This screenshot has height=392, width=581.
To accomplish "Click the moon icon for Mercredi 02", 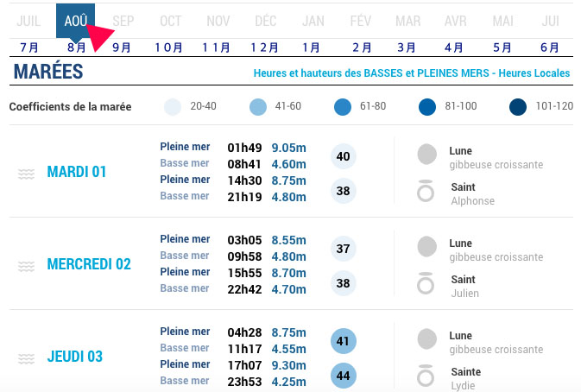I will pyautogui.click(x=426, y=247).
